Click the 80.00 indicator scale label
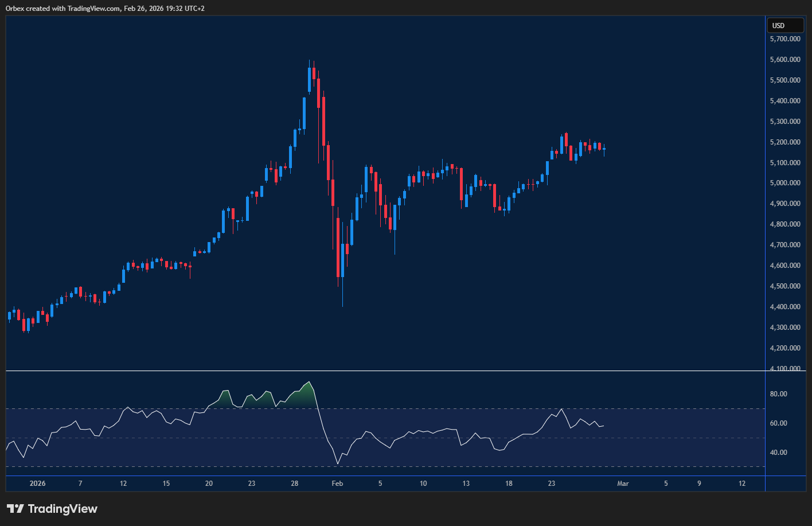Image resolution: width=812 pixels, height=526 pixels. pyautogui.click(x=779, y=394)
